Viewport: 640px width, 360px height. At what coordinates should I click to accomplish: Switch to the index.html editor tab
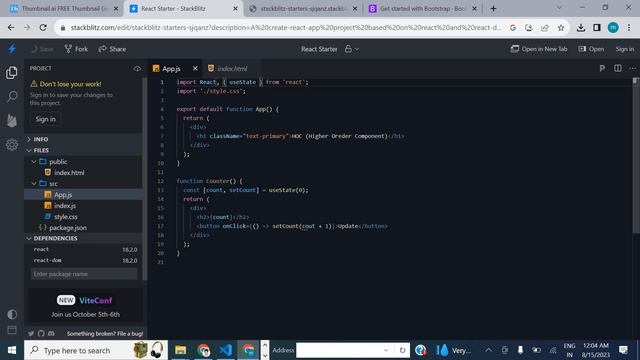pyautogui.click(x=232, y=69)
